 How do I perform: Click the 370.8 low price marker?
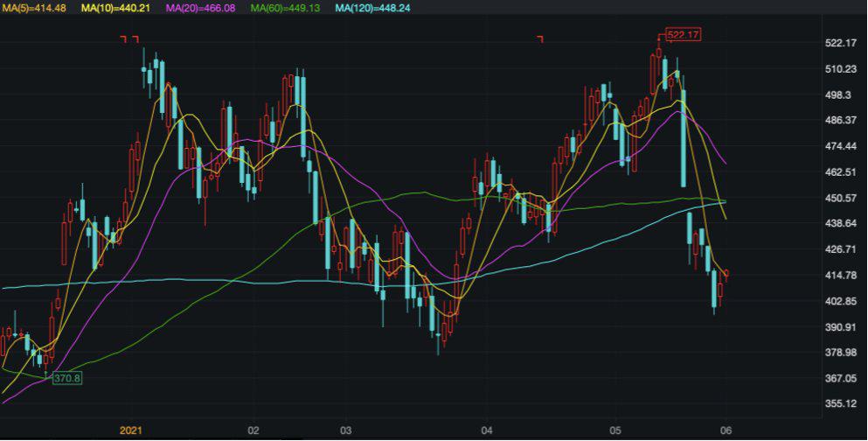tap(67, 378)
